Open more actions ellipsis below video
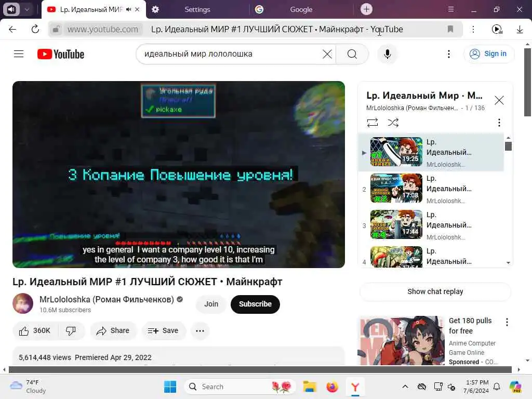This screenshot has width=532, height=399. pyautogui.click(x=200, y=331)
